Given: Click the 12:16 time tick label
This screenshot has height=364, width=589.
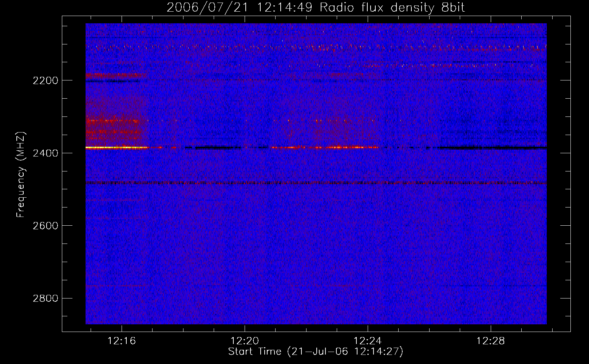Looking at the screenshot, I should pyautogui.click(x=122, y=341).
